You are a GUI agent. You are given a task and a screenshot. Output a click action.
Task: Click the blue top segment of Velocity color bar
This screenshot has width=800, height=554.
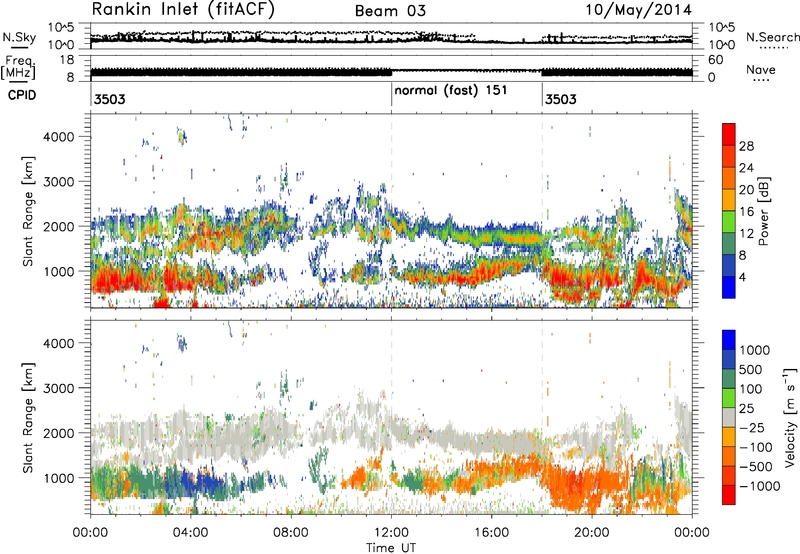pyautogui.click(x=729, y=340)
